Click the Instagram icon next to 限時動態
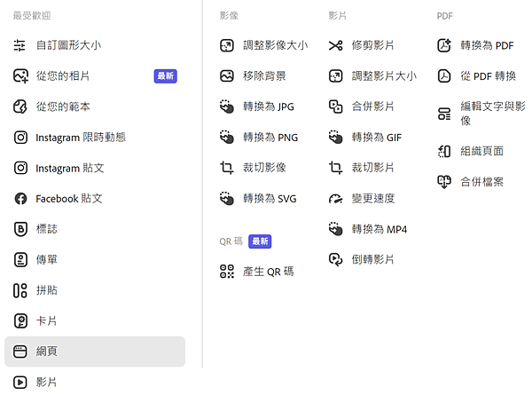The width and height of the screenshot is (532, 395). tap(20, 138)
